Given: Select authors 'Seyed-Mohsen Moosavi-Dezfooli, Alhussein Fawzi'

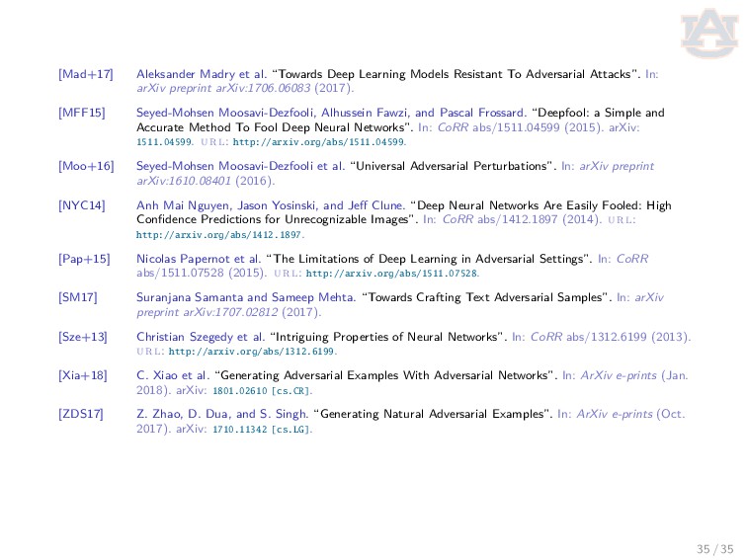Looking at the screenshot, I should click(273, 113).
